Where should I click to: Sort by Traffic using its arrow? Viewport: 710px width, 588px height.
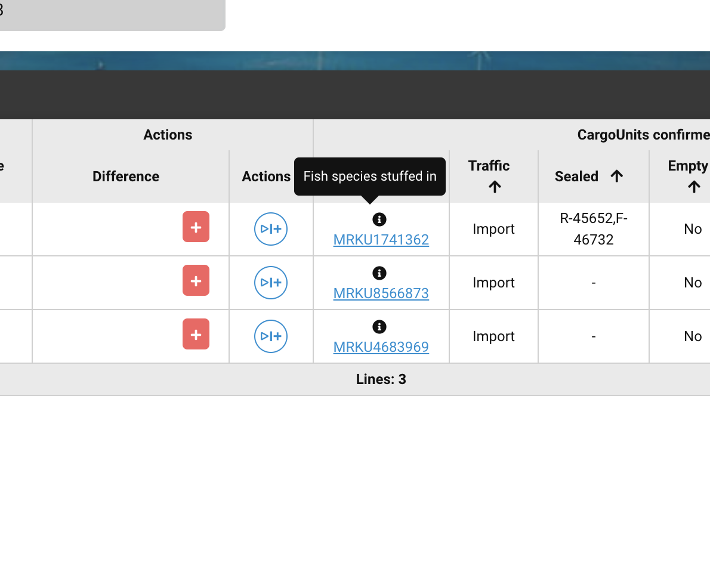click(x=494, y=187)
